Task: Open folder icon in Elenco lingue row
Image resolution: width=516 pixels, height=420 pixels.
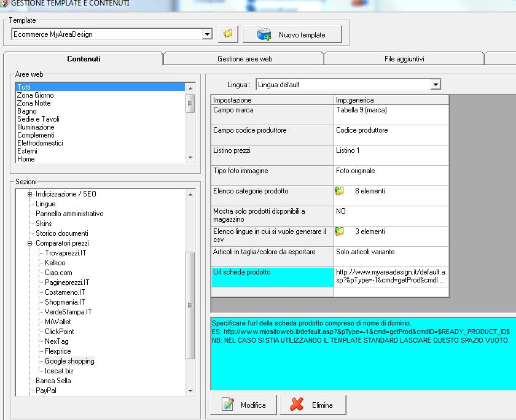Action: click(x=339, y=231)
